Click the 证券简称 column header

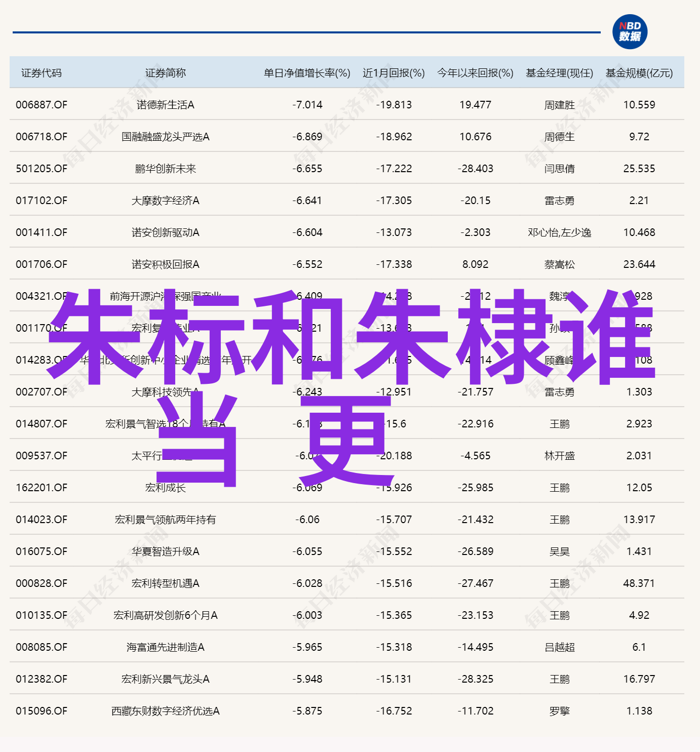(x=166, y=73)
